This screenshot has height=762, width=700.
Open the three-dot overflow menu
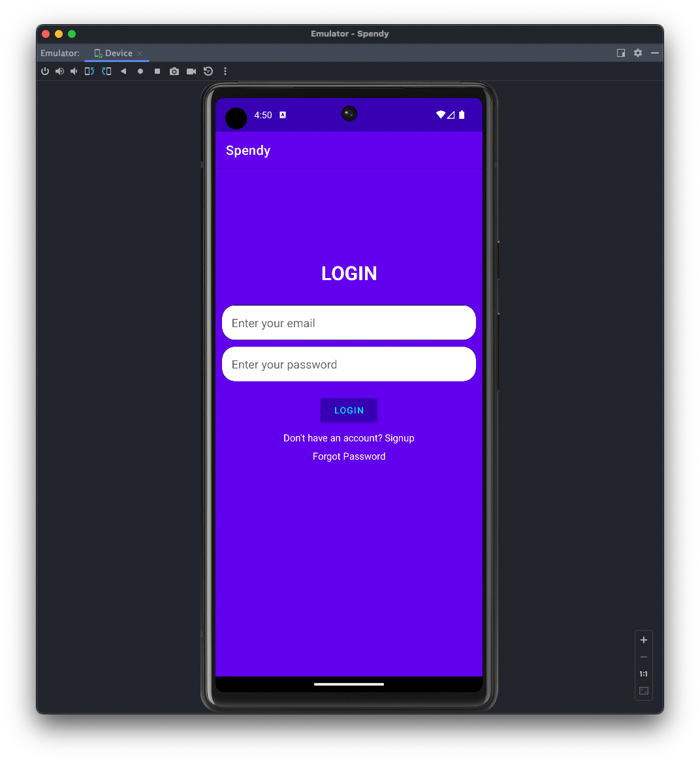point(225,71)
